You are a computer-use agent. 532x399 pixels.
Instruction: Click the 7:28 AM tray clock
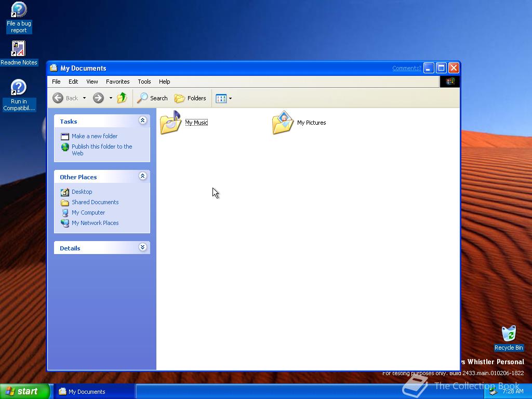click(513, 391)
